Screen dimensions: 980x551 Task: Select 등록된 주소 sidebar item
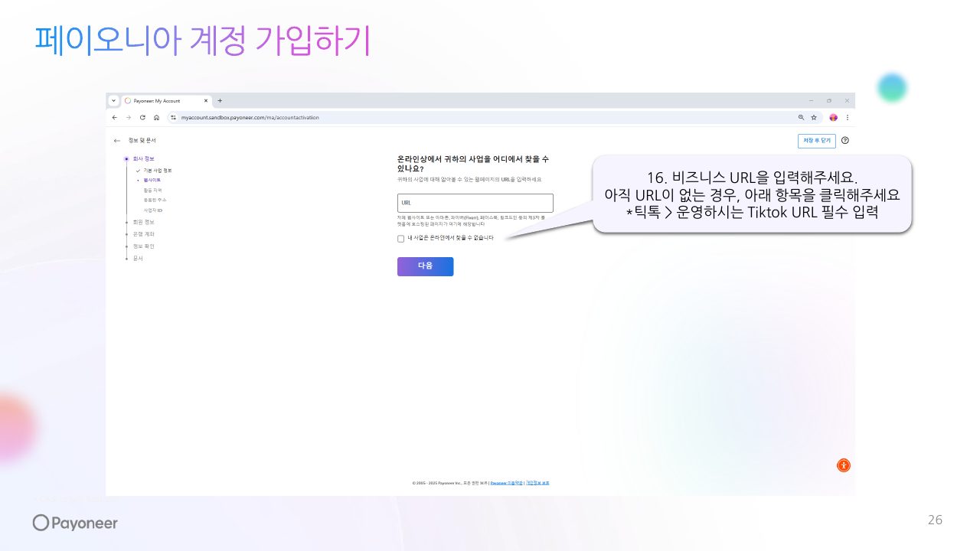(x=155, y=200)
